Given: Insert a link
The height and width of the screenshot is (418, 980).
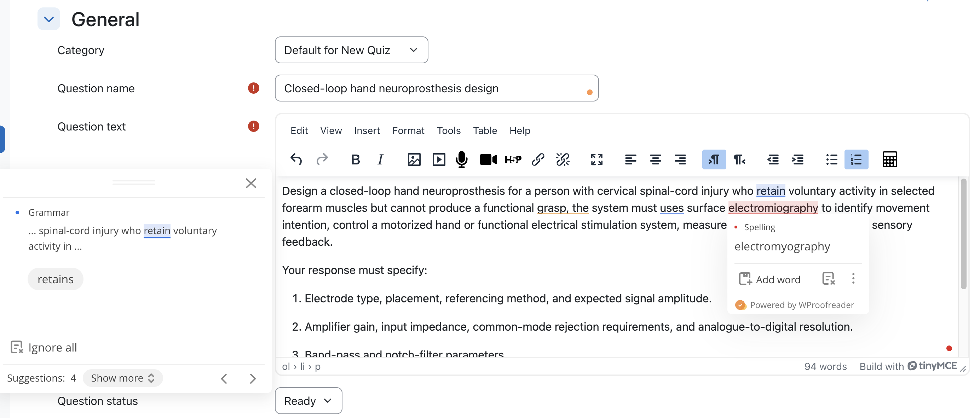Looking at the screenshot, I should tap(538, 159).
